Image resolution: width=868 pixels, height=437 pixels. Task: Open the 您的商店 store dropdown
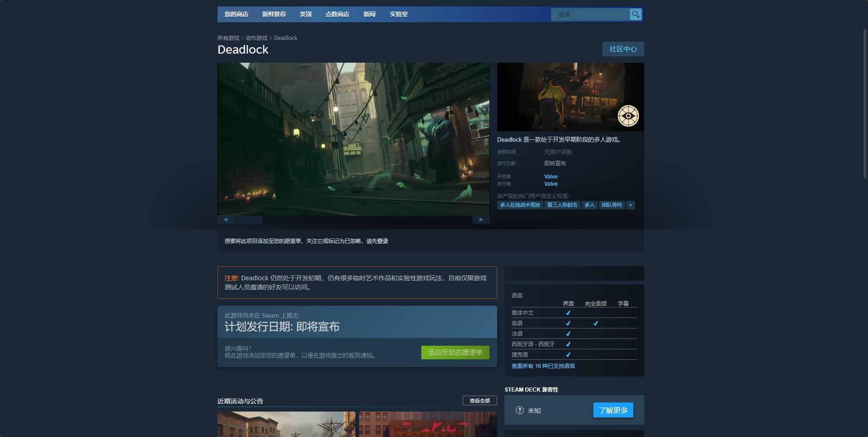point(237,14)
